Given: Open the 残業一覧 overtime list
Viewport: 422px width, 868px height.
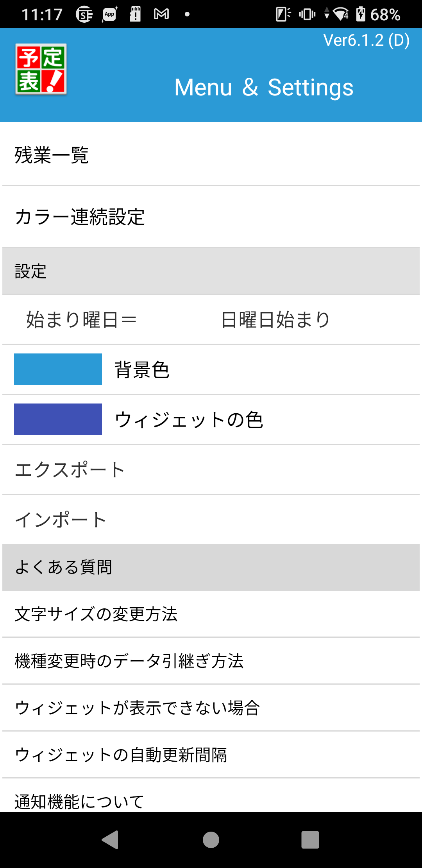Looking at the screenshot, I should point(211,155).
